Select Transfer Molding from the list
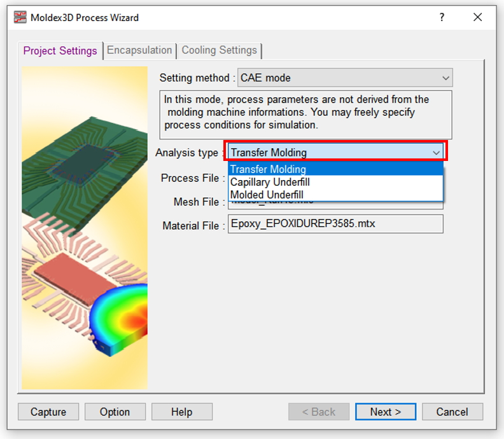Viewport: 504px width, 439px height. [335, 169]
